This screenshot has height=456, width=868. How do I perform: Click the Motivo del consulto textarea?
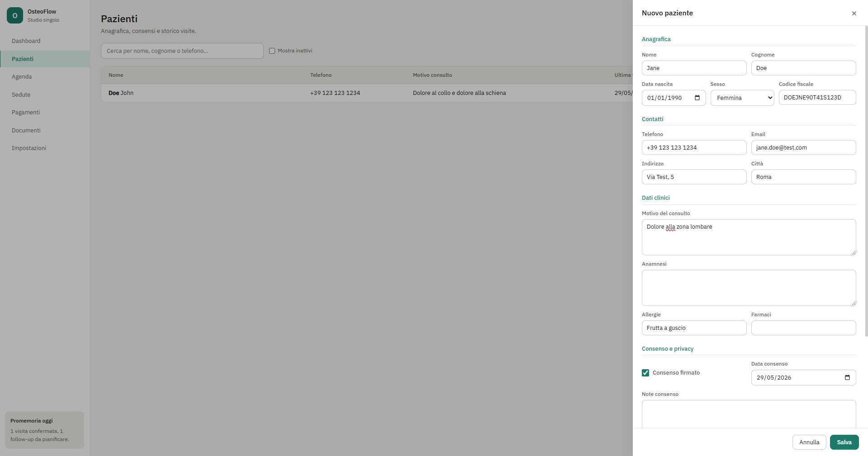[x=749, y=237]
